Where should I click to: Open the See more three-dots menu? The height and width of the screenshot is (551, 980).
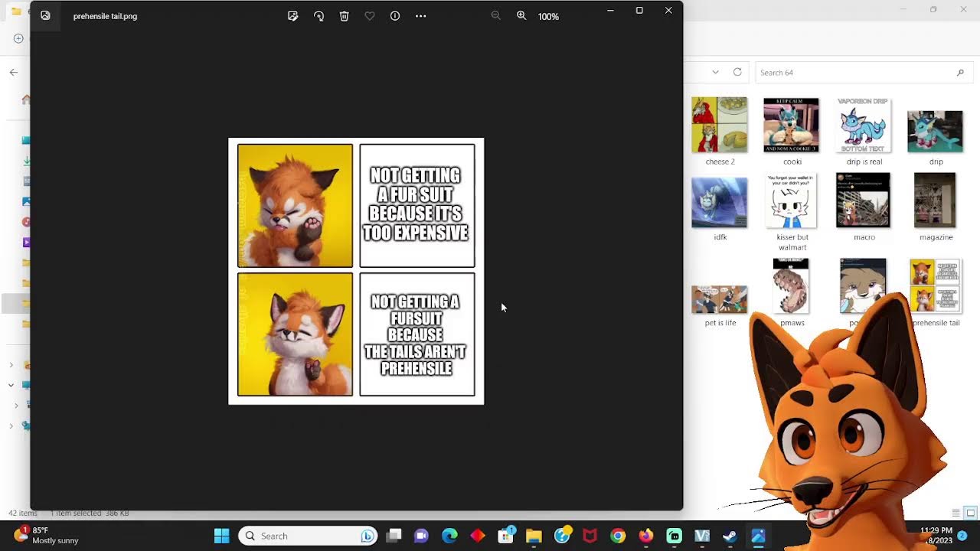(x=420, y=16)
